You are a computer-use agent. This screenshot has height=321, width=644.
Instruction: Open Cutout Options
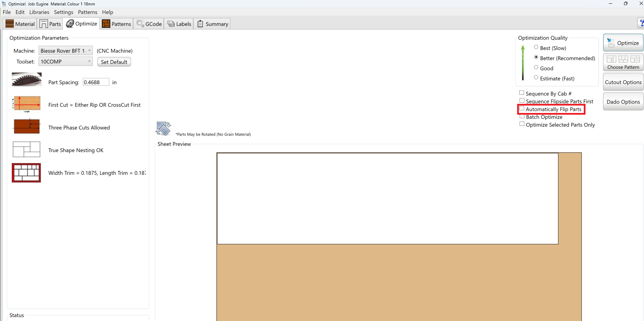(x=623, y=82)
